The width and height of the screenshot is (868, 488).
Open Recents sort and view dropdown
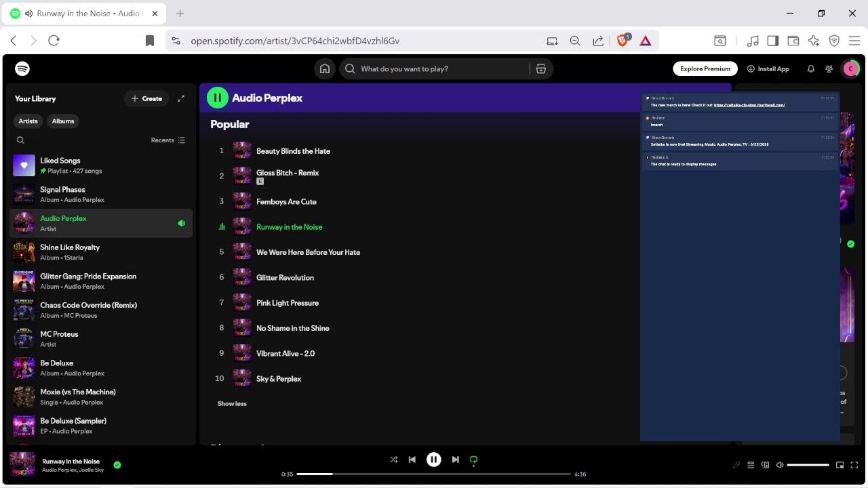167,140
